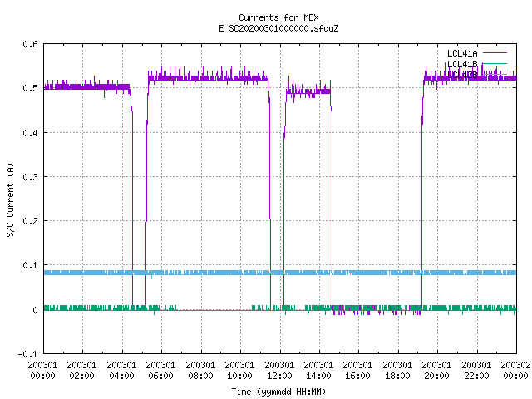
Task: Click the green LCL41B legend line sample
Action: click(x=495, y=63)
